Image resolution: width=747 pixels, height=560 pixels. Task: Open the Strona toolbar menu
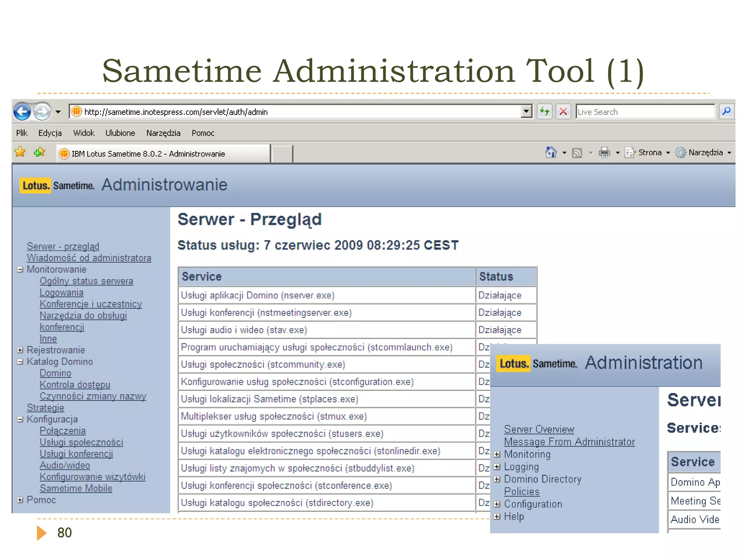647,152
